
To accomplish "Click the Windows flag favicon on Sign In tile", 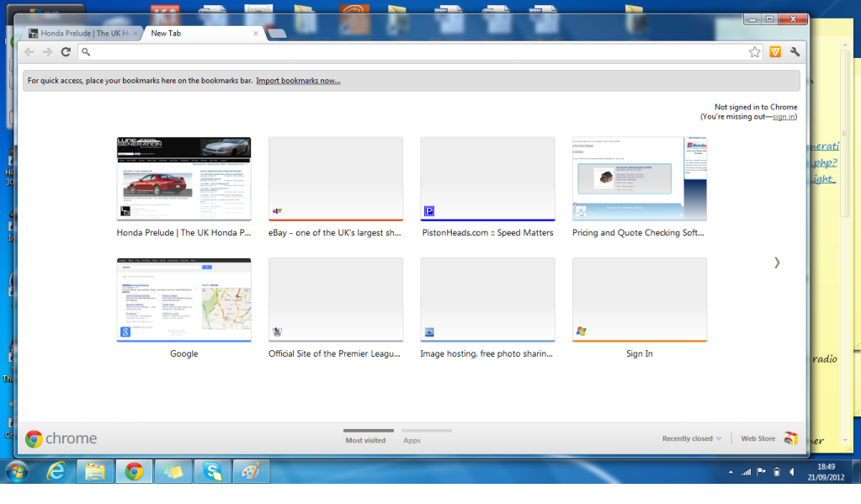I will (581, 332).
